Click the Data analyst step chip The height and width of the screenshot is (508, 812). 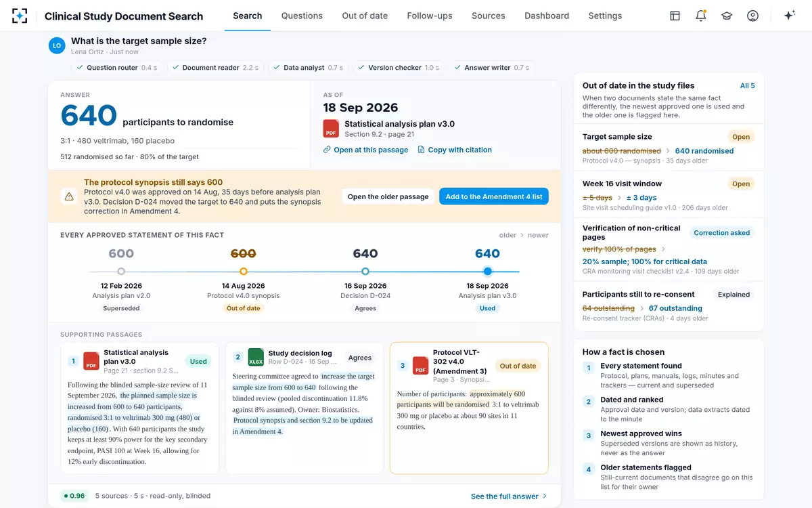(308, 68)
